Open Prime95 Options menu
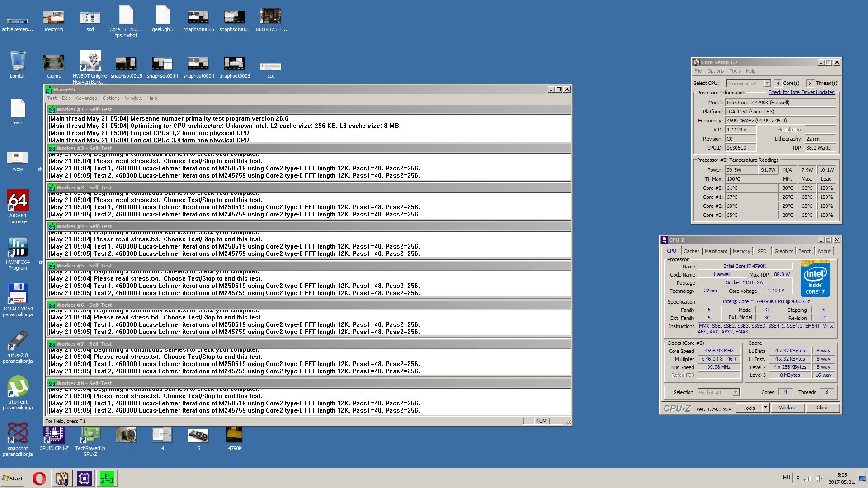The image size is (868, 488). tap(111, 98)
